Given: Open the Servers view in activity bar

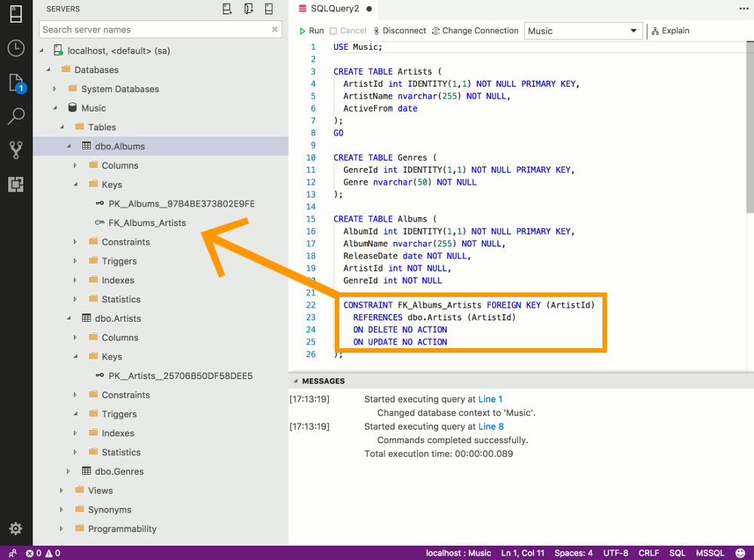Looking at the screenshot, I should pyautogui.click(x=16, y=14).
